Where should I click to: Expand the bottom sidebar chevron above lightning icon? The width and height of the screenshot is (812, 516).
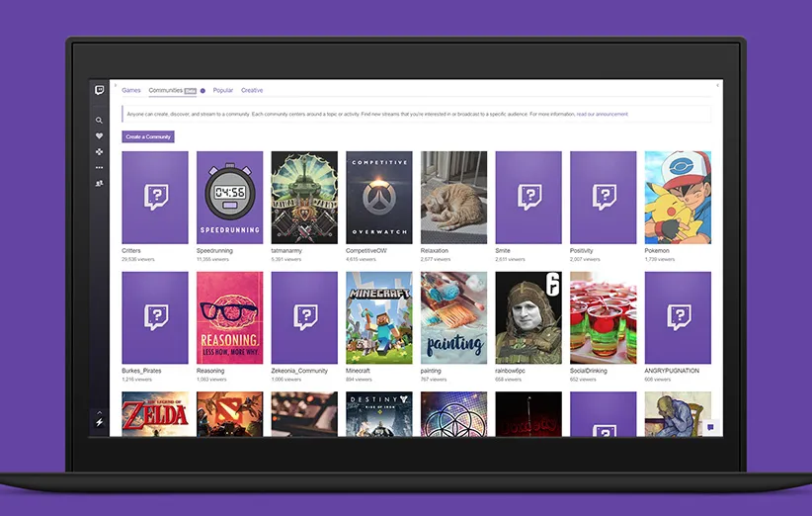pos(99,411)
